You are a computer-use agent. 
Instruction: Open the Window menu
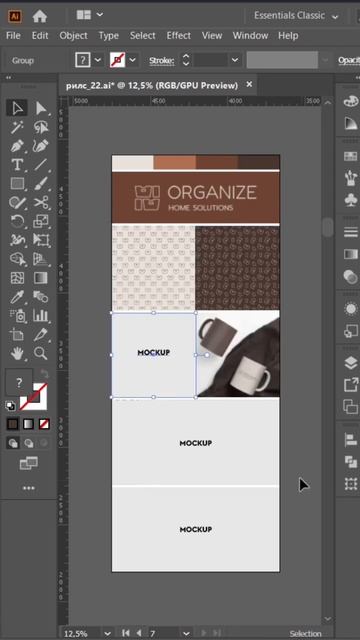[x=250, y=36]
